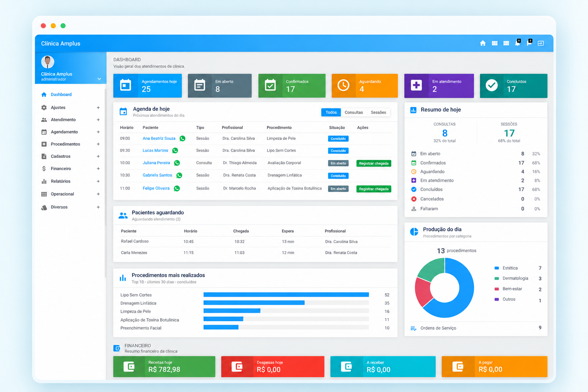Image resolution: width=588 pixels, height=392 pixels.
Task: Click the user avatar photo in sidebar
Action: click(47, 62)
